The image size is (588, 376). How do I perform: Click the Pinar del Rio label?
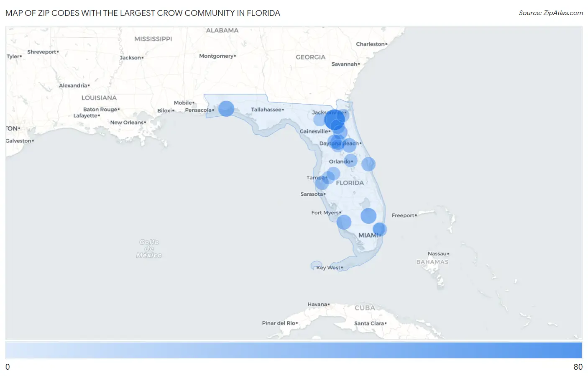pos(279,323)
